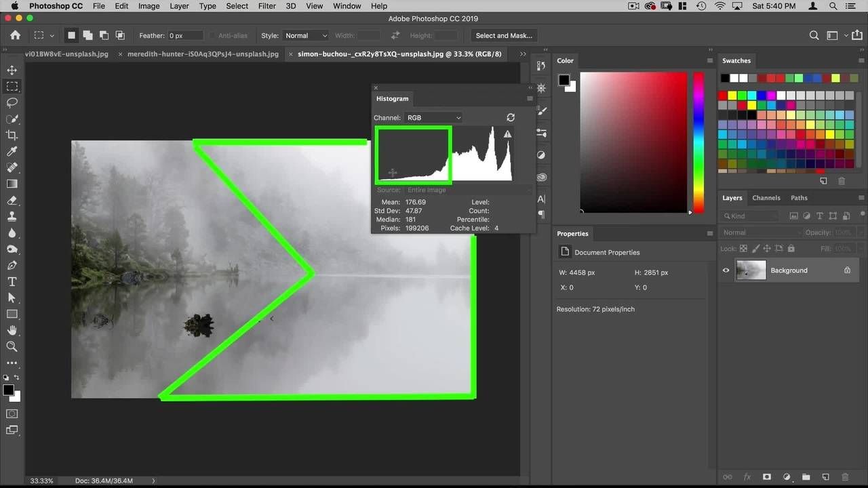Screen dimensions: 868x488
Task: Open the Style dropdown set to Normal
Action: [x=305, y=35]
